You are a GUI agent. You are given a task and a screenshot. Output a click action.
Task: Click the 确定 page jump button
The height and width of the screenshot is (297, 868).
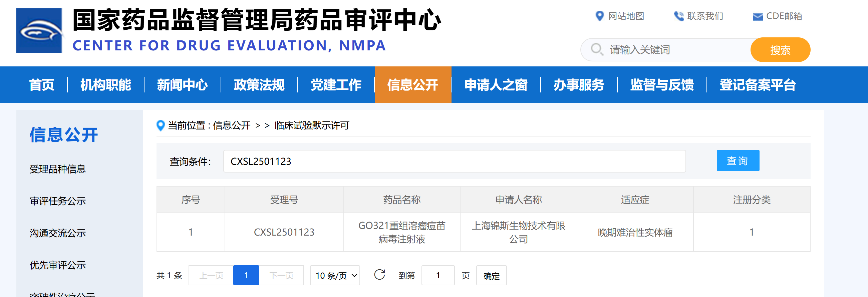[x=491, y=275]
